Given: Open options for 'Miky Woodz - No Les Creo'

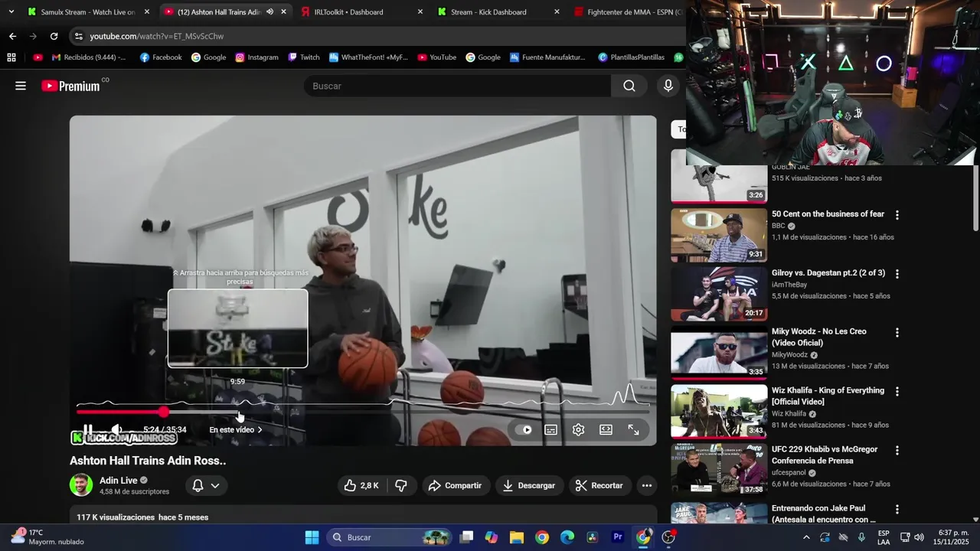Looking at the screenshot, I should (897, 333).
